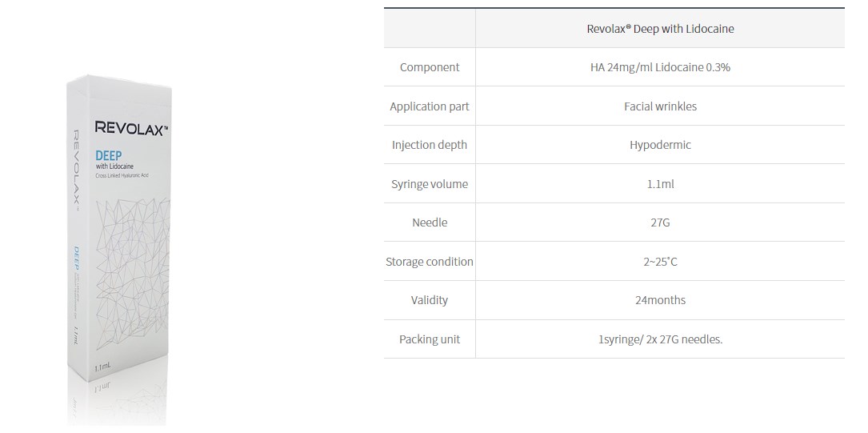Select the '1.1ml' syringe volume value

659,184
